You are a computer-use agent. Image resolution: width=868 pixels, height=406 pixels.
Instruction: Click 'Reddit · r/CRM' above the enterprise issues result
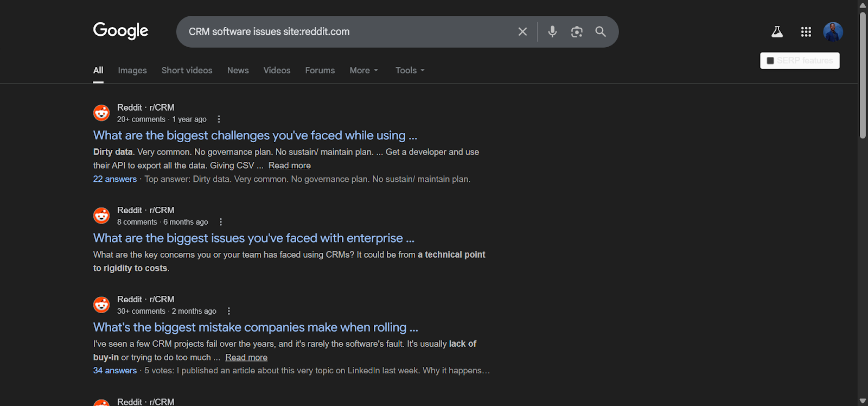[x=145, y=210]
